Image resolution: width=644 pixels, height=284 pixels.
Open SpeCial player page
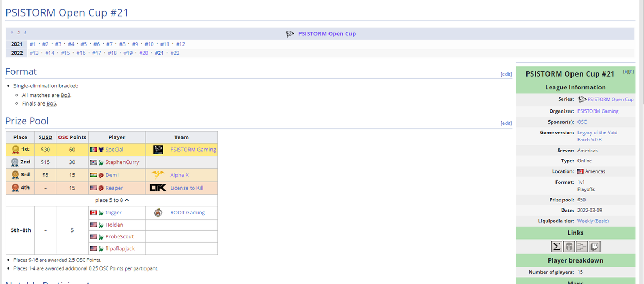115,150
